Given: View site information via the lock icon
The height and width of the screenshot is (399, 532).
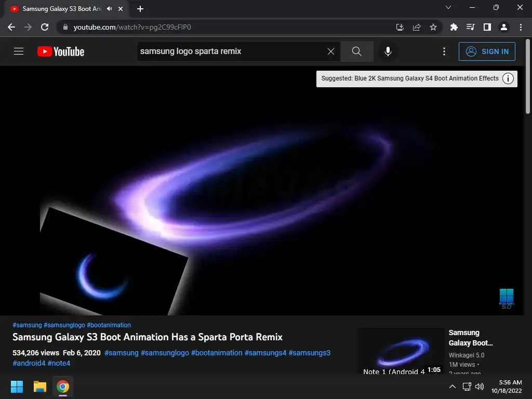Looking at the screenshot, I should point(65,27).
